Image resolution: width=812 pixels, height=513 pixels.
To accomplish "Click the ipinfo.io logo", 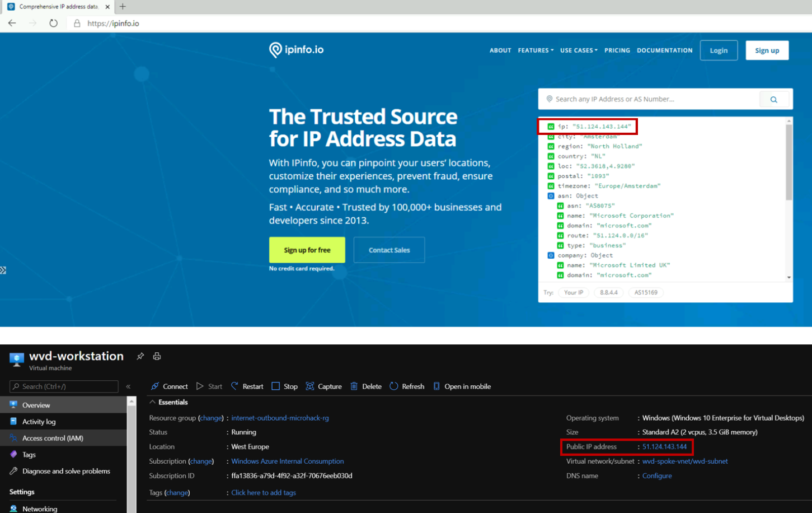I will (x=296, y=50).
